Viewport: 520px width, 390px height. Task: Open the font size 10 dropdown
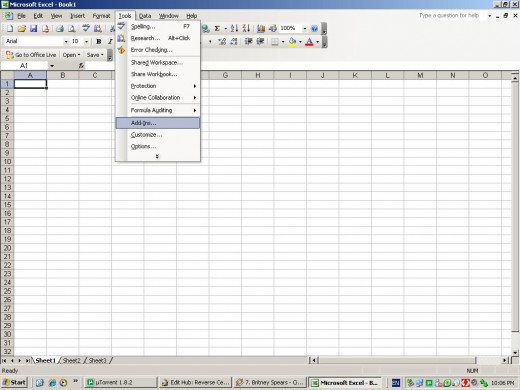pyautogui.click(x=86, y=41)
